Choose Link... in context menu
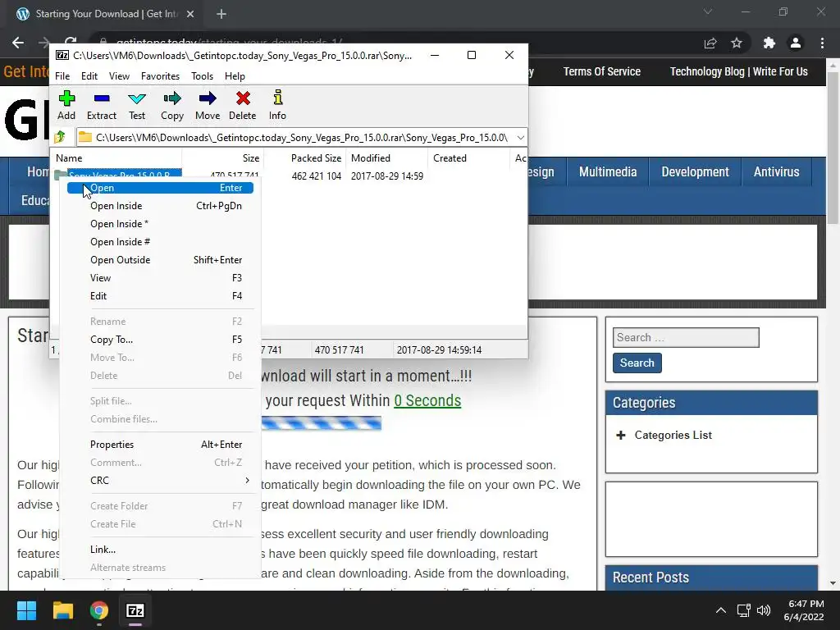Image resolution: width=840 pixels, height=630 pixels. pyautogui.click(x=160, y=549)
